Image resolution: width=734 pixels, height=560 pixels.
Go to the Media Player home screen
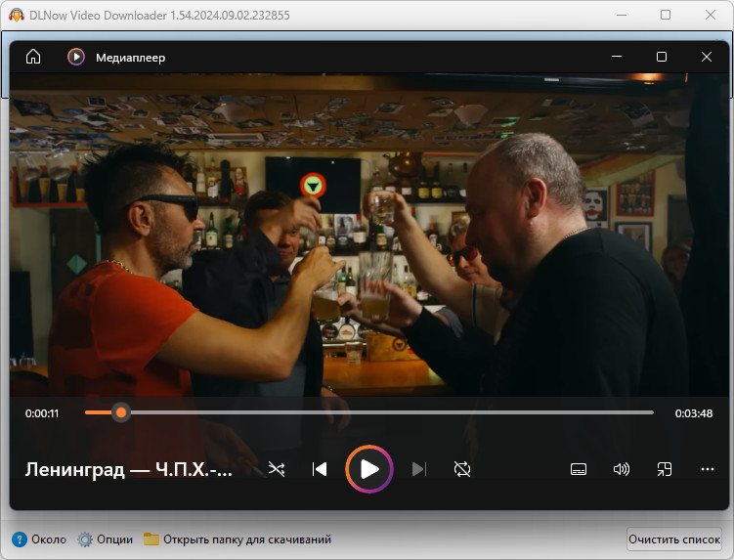pos(33,57)
